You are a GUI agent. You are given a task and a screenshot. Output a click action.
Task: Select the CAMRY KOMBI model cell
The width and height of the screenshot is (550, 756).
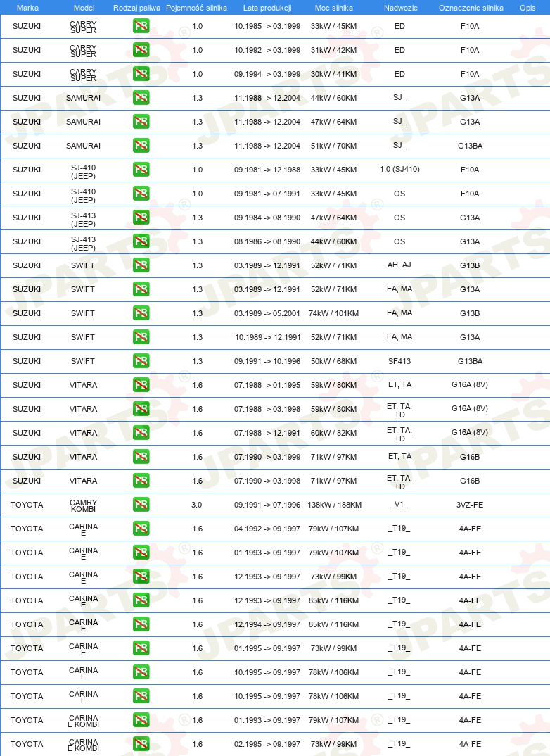click(x=83, y=505)
